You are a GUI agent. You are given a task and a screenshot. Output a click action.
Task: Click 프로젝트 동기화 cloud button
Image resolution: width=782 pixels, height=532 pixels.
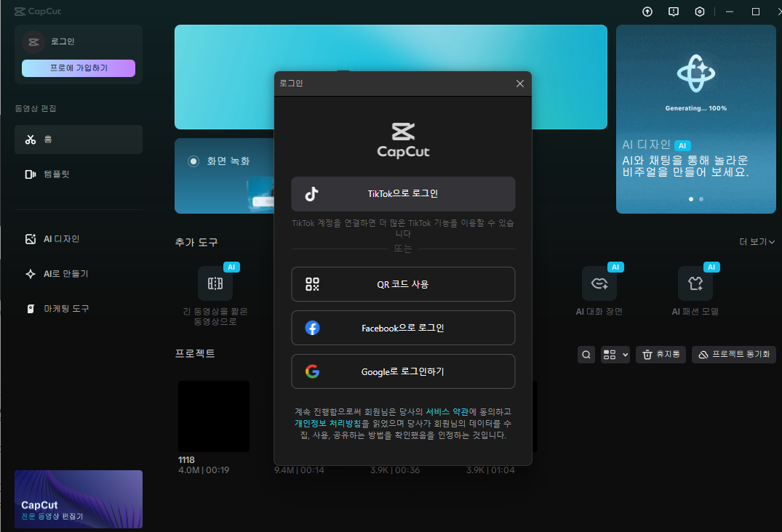coord(733,355)
